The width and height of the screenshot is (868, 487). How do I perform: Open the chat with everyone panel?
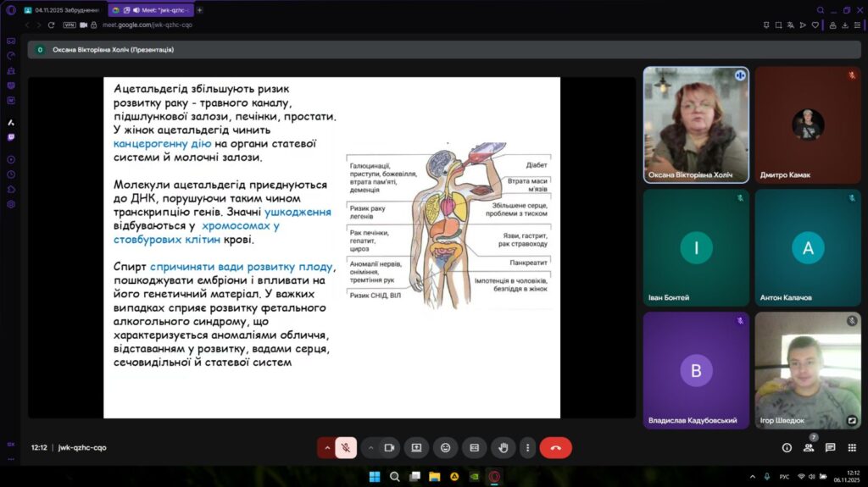830,447
